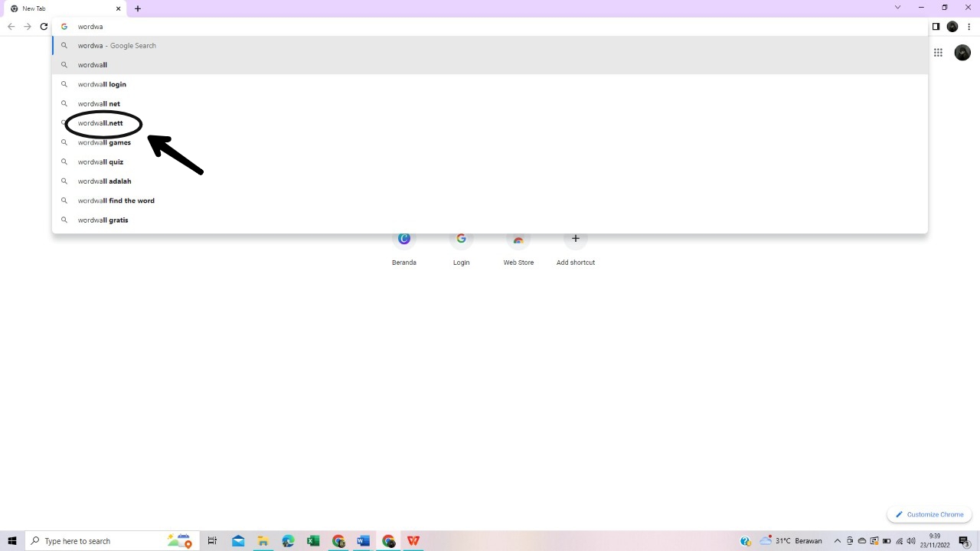Open Microsoft Edge on the taskbar
The width and height of the screenshot is (980, 551).
tap(288, 541)
